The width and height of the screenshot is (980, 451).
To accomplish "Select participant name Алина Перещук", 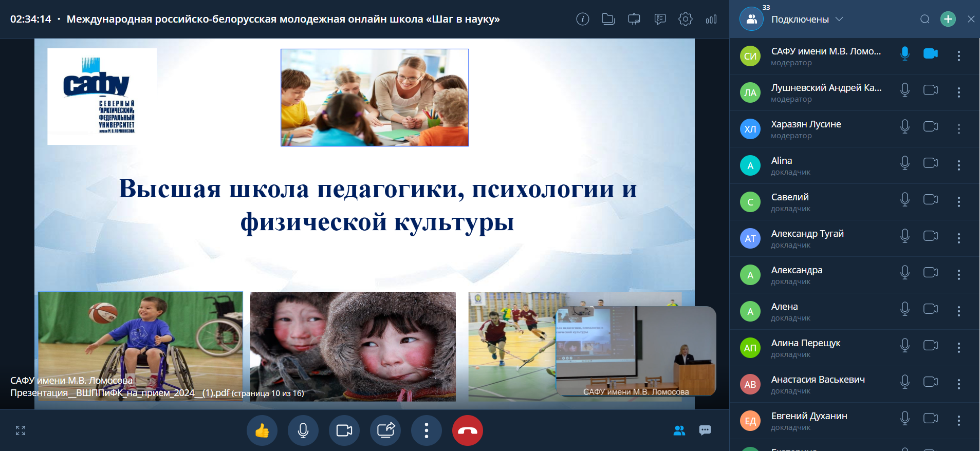I will [806, 343].
